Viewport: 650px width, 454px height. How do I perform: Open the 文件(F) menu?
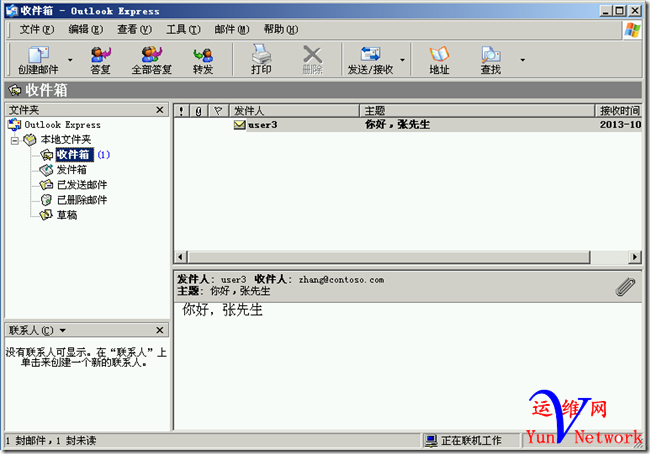pyautogui.click(x=37, y=29)
